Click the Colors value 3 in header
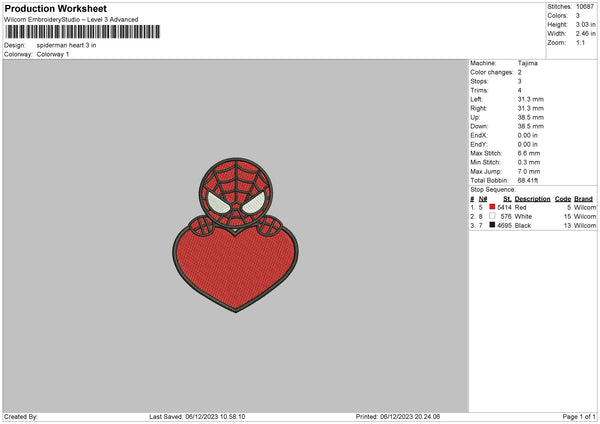This screenshot has width=600, height=424. click(578, 16)
